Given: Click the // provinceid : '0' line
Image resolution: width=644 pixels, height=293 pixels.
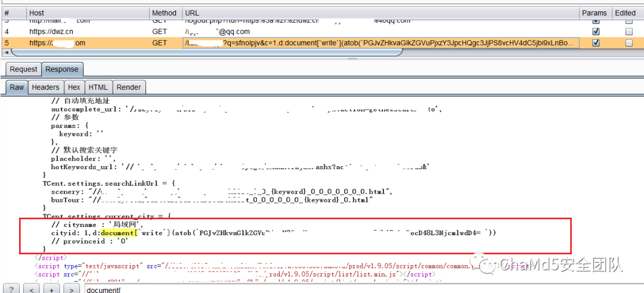Looking at the screenshot, I should pyautogui.click(x=90, y=241).
